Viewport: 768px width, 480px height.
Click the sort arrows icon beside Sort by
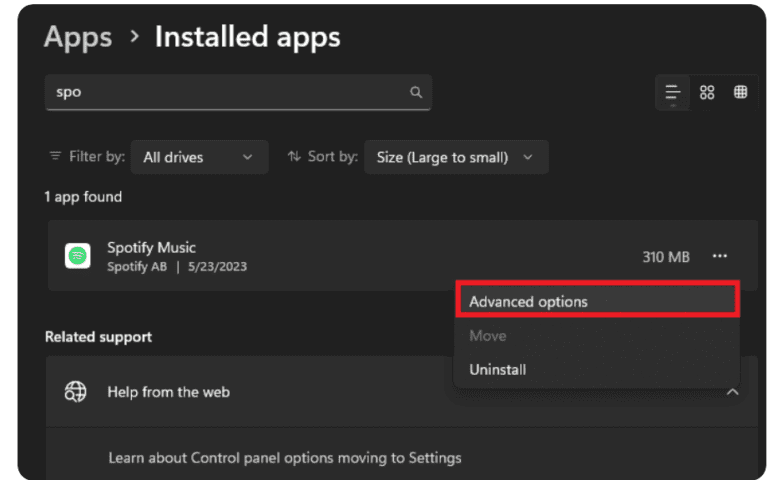click(294, 157)
